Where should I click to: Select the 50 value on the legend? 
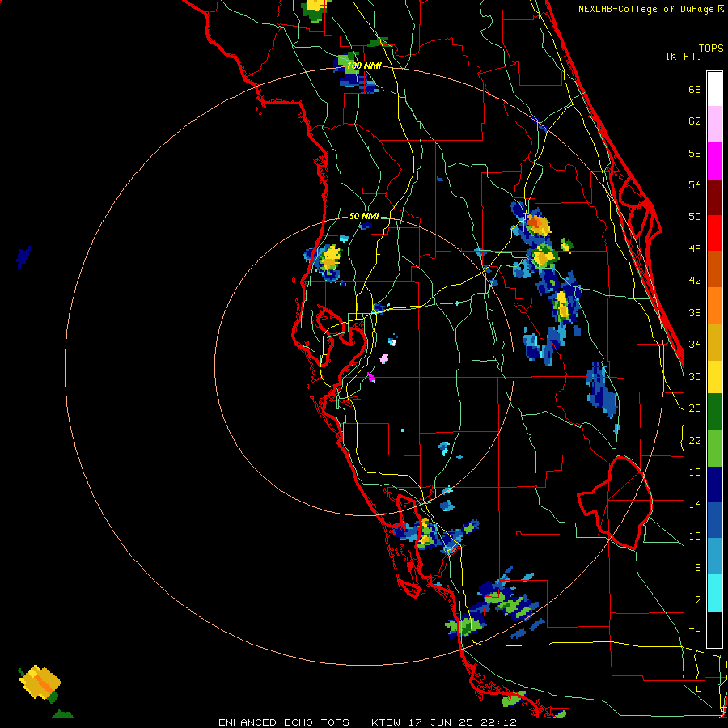coord(695,217)
